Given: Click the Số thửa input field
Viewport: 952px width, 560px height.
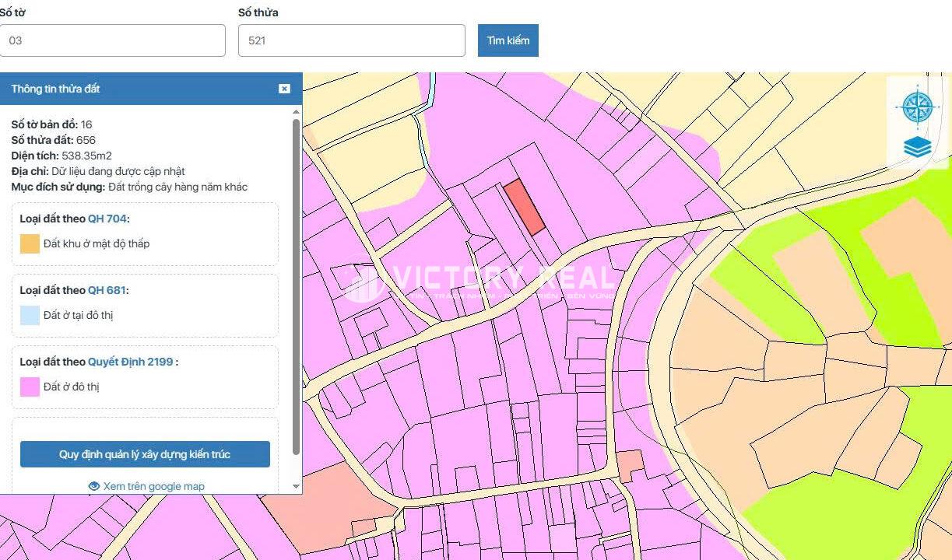Looking at the screenshot, I should [352, 40].
